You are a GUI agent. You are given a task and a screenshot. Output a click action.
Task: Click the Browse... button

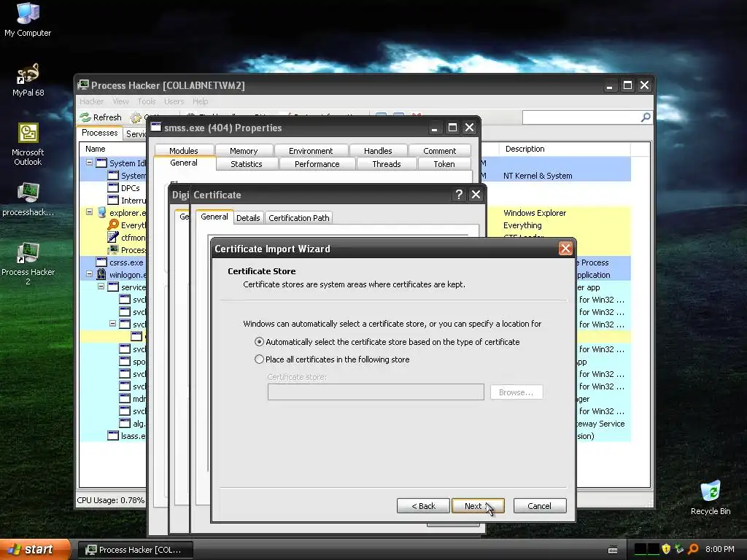pyautogui.click(x=516, y=392)
